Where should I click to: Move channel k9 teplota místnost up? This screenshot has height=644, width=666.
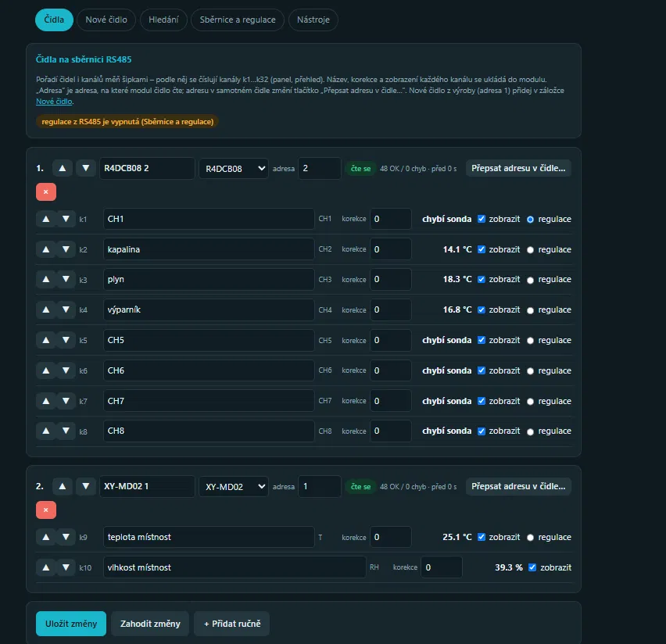click(46, 537)
